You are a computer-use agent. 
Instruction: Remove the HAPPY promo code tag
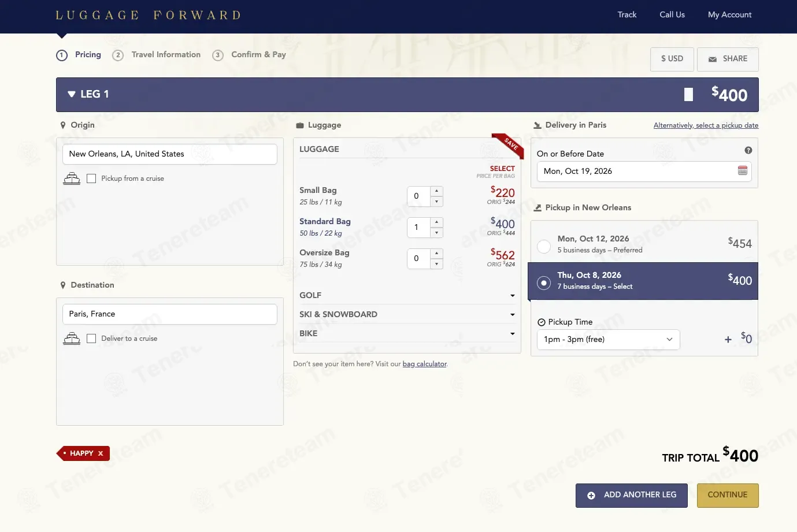pyautogui.click(x=101, y=453)
